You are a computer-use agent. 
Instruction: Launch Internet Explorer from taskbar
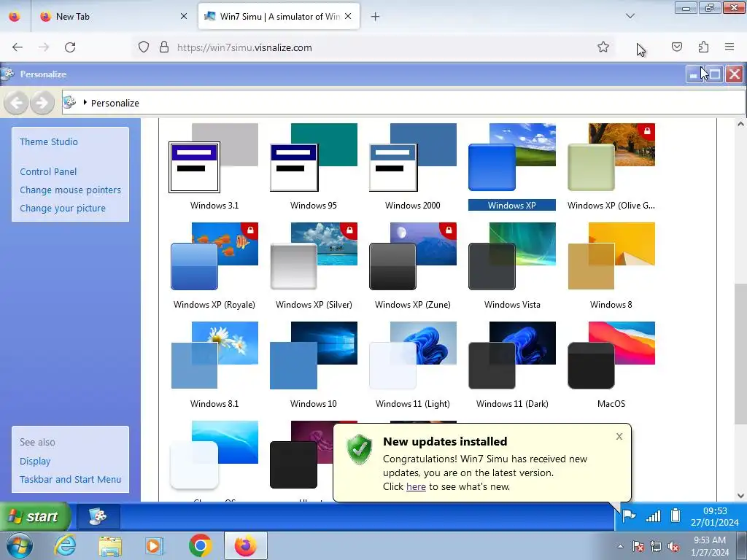click(65, 545)
